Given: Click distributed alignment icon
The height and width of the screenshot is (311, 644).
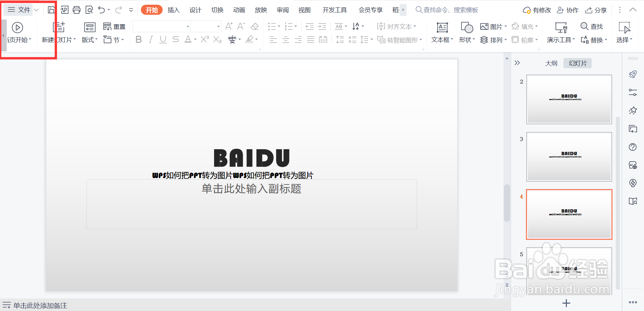Looking at the screenshot, I should click(x=323, y=40).
